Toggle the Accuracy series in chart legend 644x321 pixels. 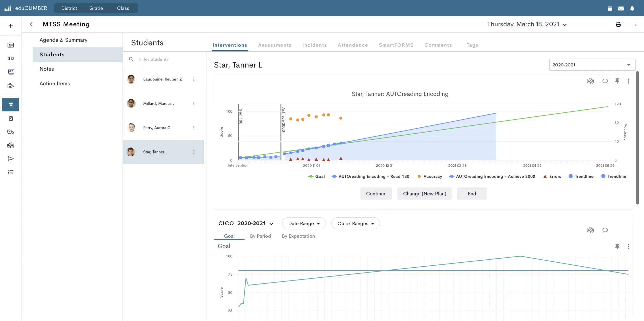coord(430,176)
